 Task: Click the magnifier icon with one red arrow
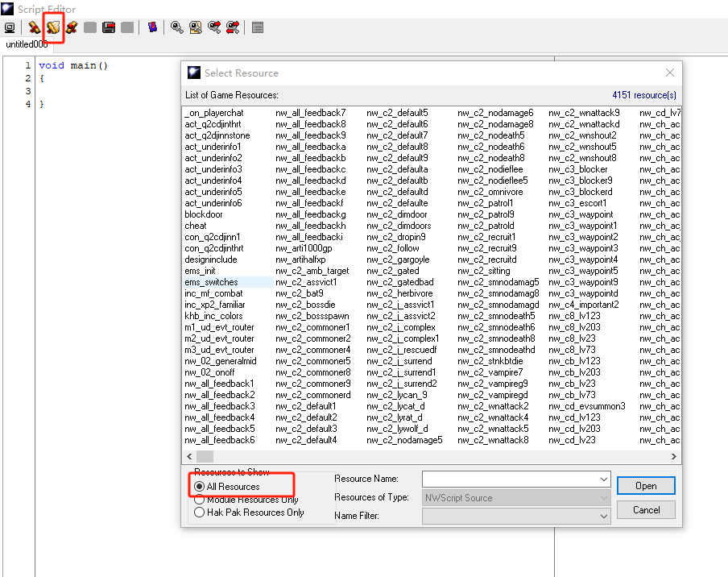(x=214, y=27)
